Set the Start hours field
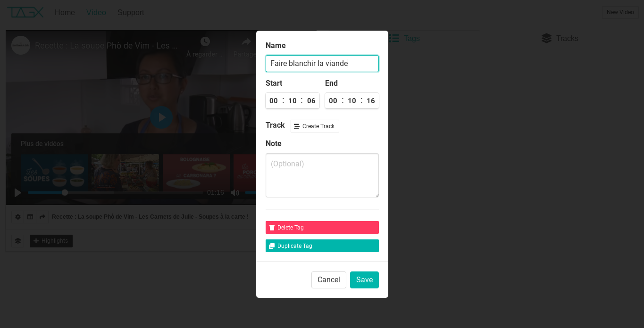This screenshot has width=644, height=328. click(274, 101)
